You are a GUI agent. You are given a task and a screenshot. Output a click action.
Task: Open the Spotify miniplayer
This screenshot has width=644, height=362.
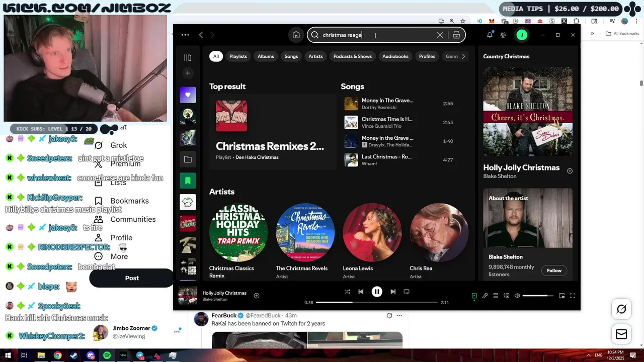[x=561, y=296]
